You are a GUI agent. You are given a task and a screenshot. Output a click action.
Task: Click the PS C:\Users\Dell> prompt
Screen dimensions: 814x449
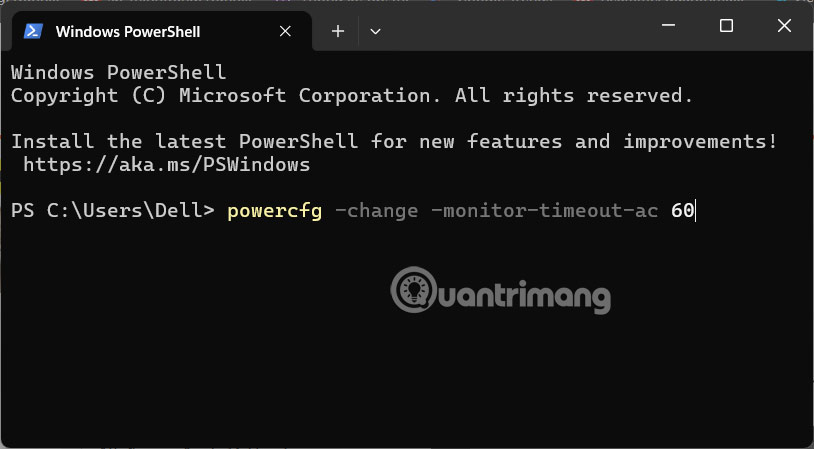[112, 211]
